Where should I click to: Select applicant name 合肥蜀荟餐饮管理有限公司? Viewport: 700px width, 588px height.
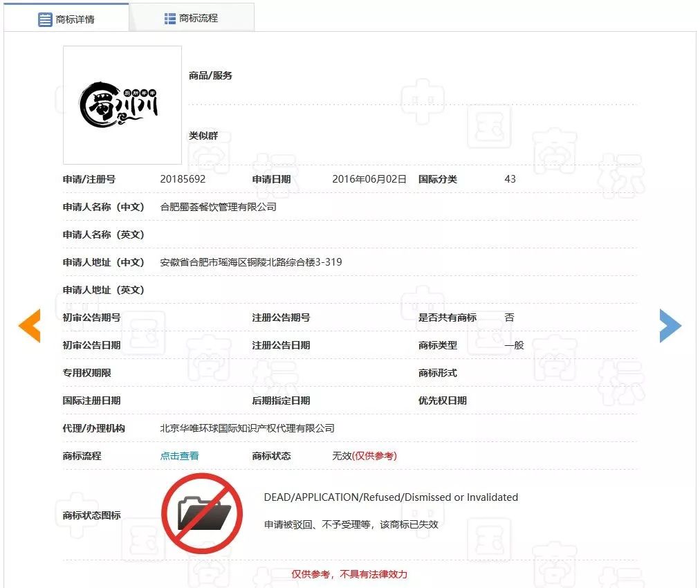pyautogui.click(x=218, y=207)
